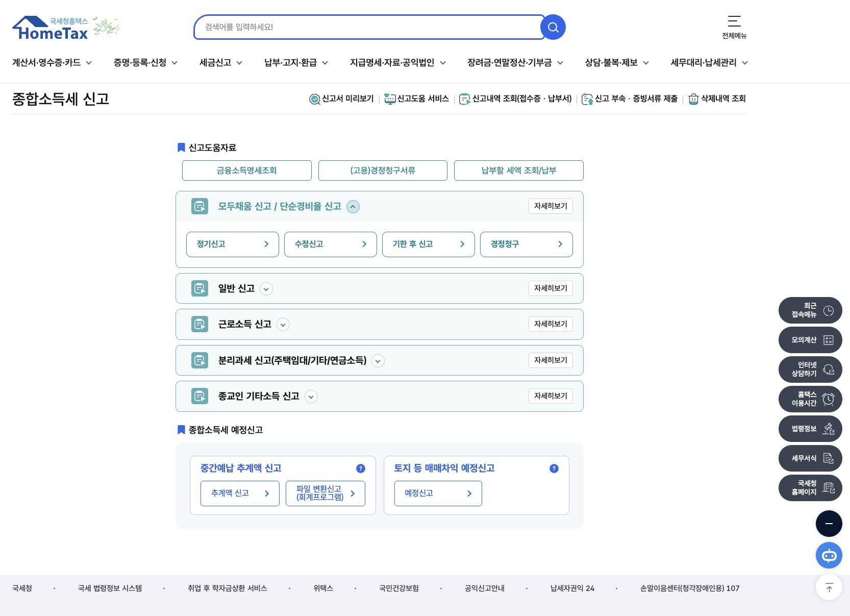The image size is (850, 616).
Task: Click the 근로소득 신고 section icon
Action: point(199,324)
